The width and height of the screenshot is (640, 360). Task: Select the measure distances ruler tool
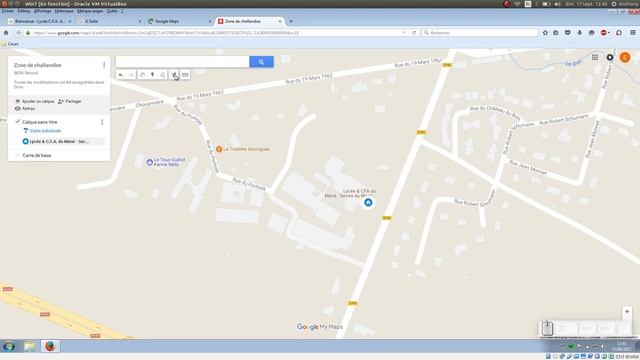pos(185,75)
